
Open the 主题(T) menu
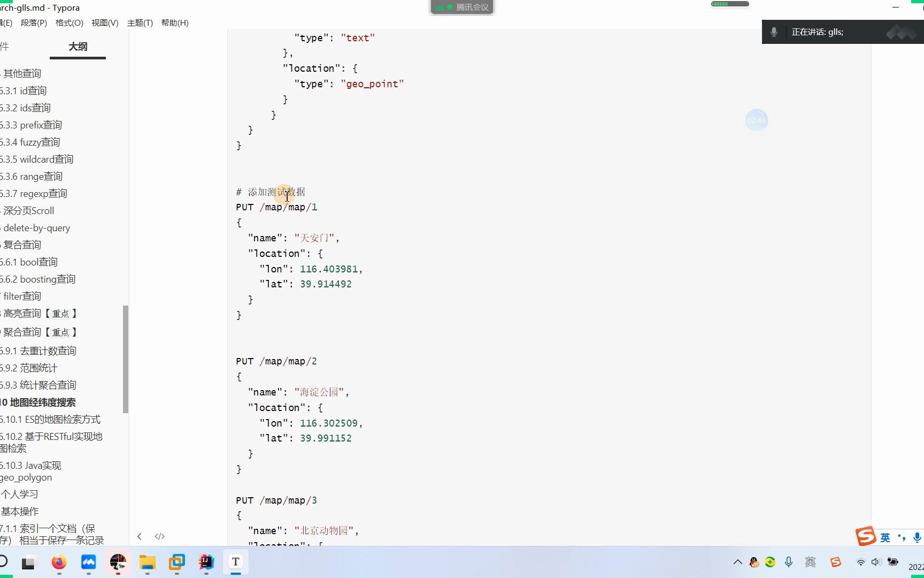point(140,23)
